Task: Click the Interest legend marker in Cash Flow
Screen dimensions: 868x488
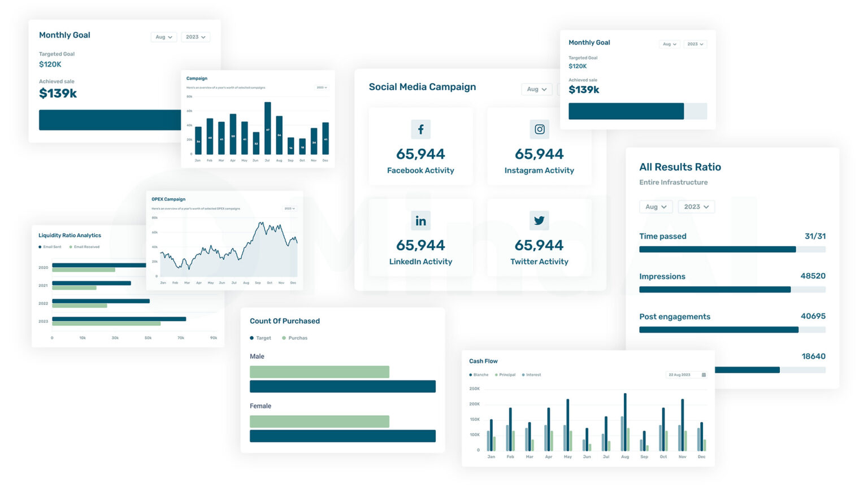Action: click(x=523, y=374)
